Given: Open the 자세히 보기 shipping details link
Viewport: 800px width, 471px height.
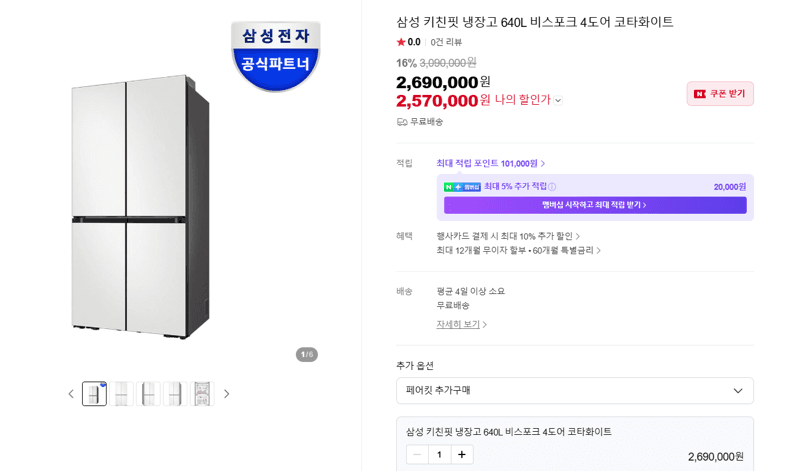Looking at the screenshot, I should (461, 325).
